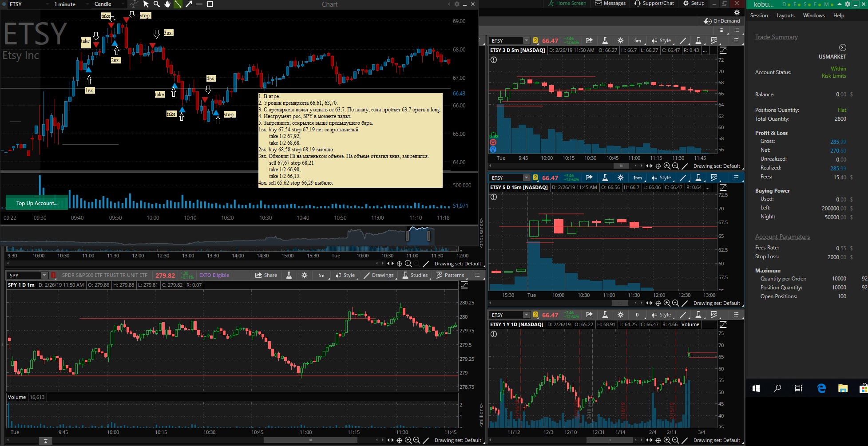The height and width of the screenshot is (446, 868).
Task: Open the Help menu
Action: [x=839, y=16]
